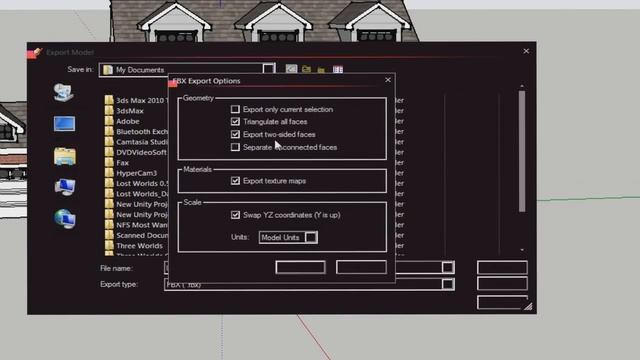Click the file list scrollbar down arrow
The height and width of the screenshot is (360, 640).
click(522, 250)
